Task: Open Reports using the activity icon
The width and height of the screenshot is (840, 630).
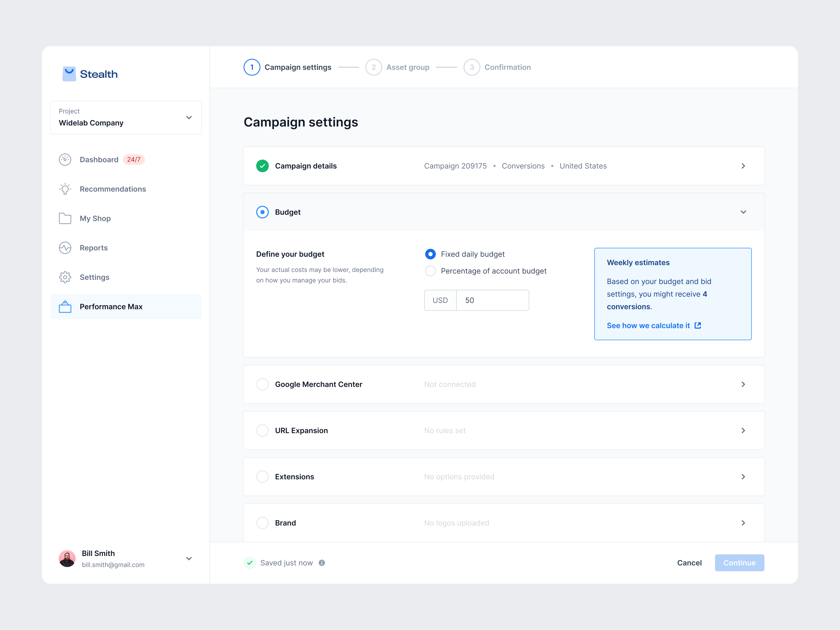Action: pos(65,248)
